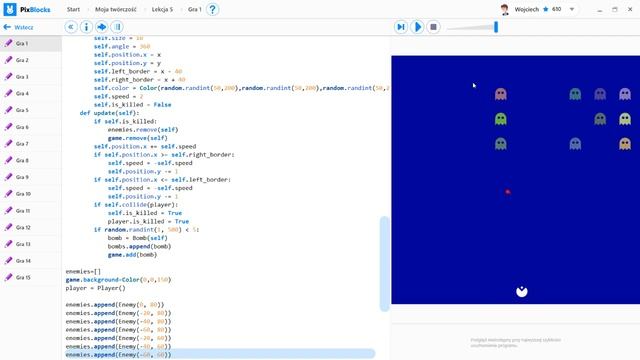The width and height of the screenshot is (640, 360).
Task: Open Gra 2 in the sidebar
Action: click(x=31, y=60)
